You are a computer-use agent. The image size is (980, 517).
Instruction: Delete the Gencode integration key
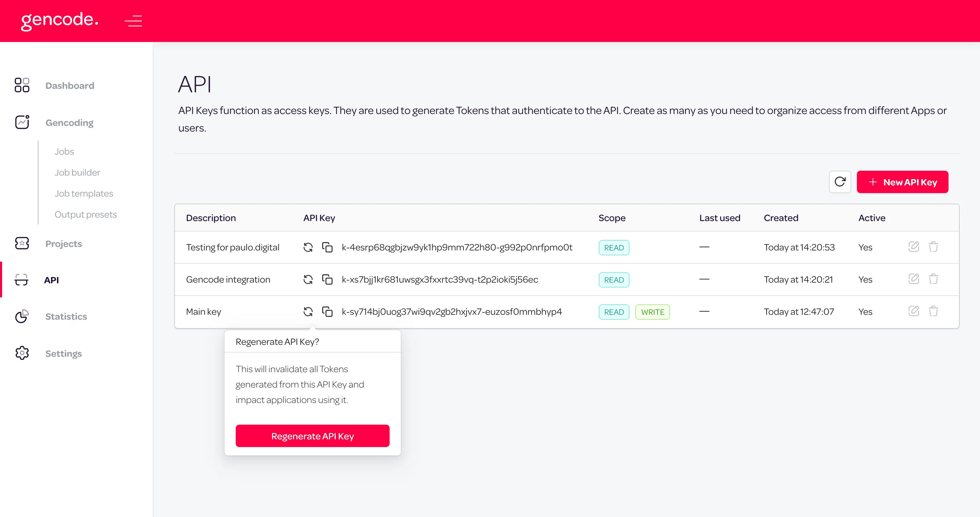click(933, 279)
